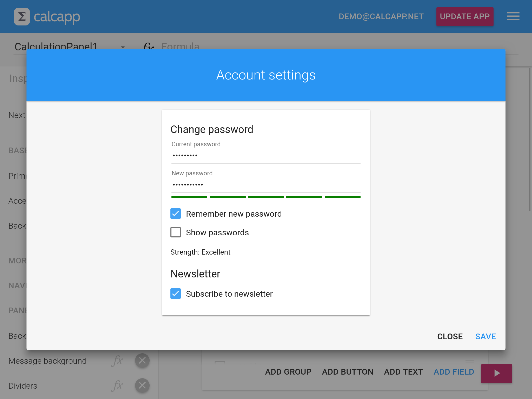532x399 pixels.
Task: Click the fx icon next to Formula
Action: [x=148, y=46]
